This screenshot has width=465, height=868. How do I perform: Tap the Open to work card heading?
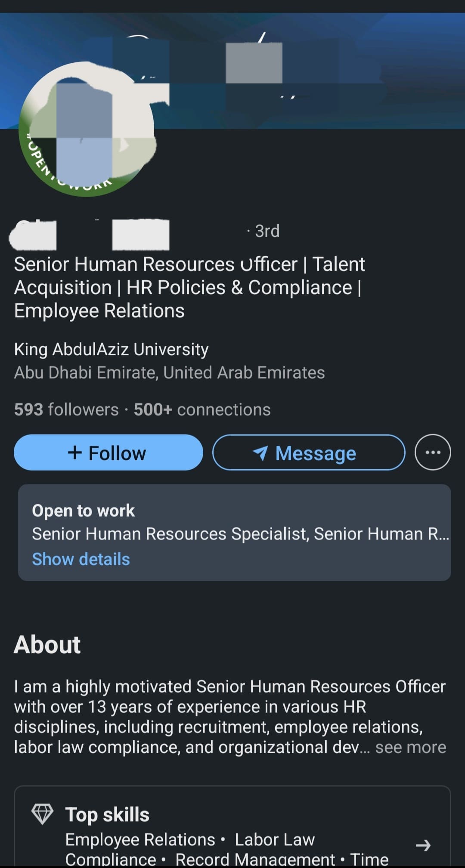pos(83,511)
